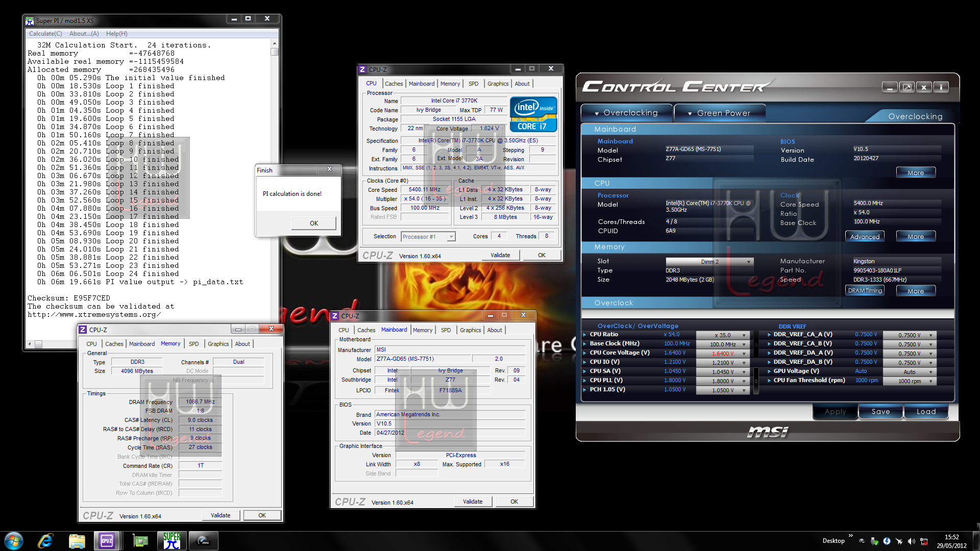Click the taskbar clock showing 15:52

pos(951,541)
